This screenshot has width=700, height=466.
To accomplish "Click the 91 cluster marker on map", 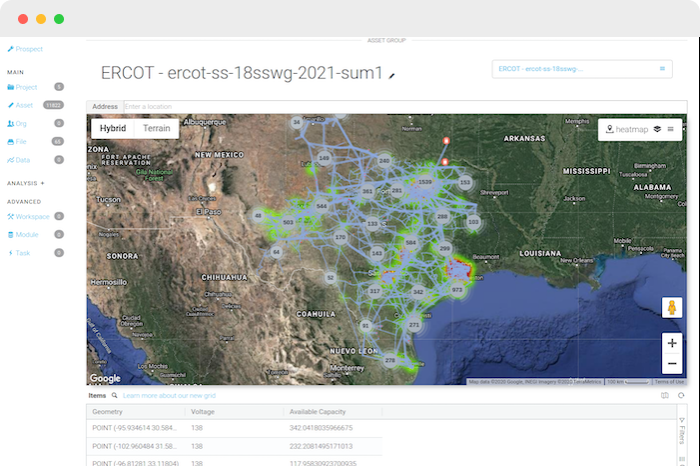I will pos(366,326).
